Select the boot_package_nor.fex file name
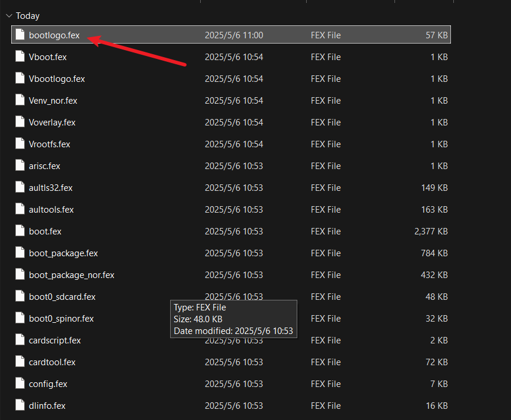Viewport: 511px width, 420px height. coord(71,275)
